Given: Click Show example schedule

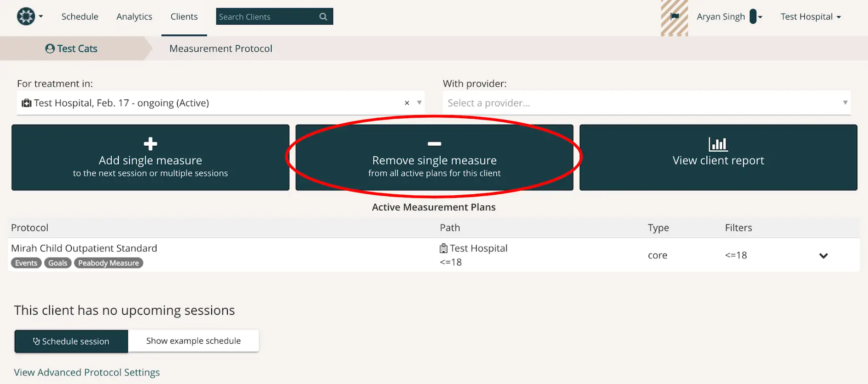Looking at the screenshot, I should [x=193, y=340].
